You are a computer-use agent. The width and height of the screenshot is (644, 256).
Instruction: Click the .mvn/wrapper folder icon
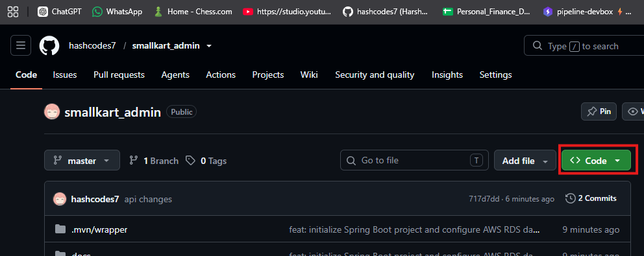point(60,229)
